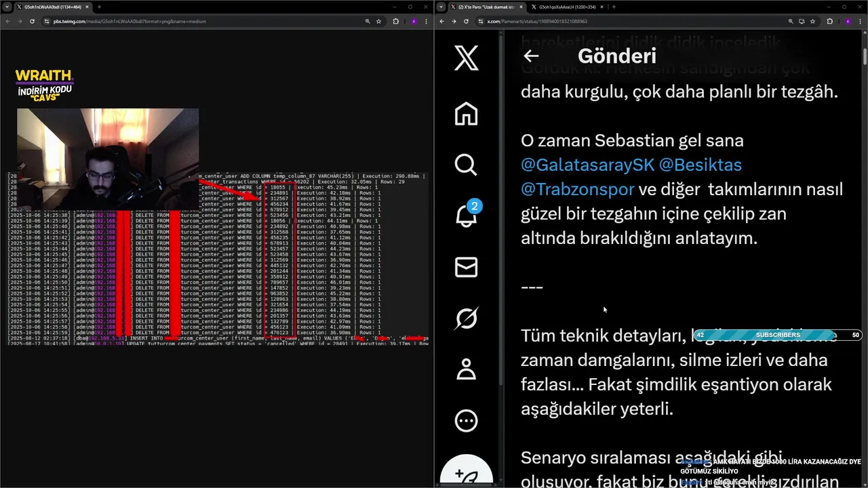Click the SQL log screenshot image

point(217,259)
